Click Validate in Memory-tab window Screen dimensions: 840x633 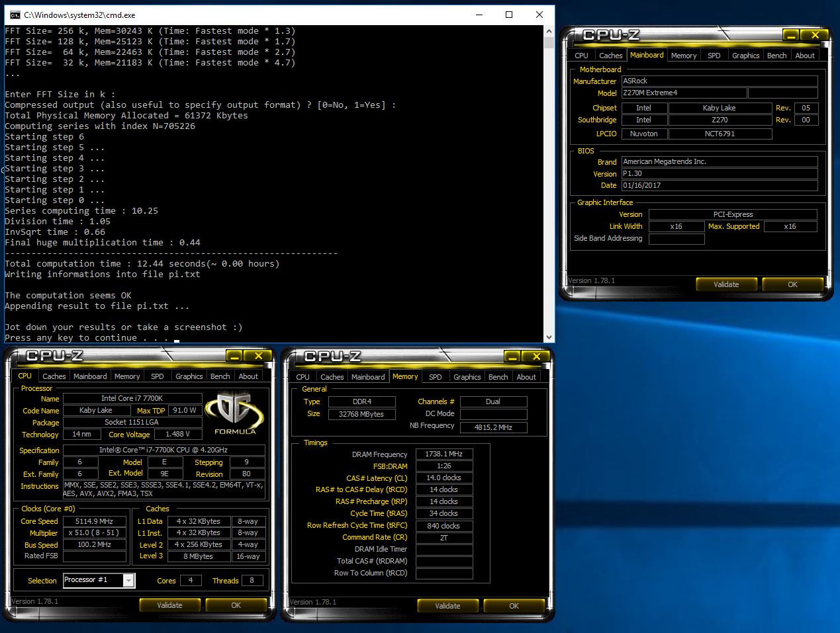(x=447, y=606)
